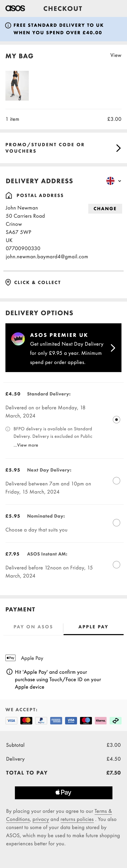This screenshot has width=127, height=868.
Task: Click the Click & Collect pin icon
Action: click(8, 282)
